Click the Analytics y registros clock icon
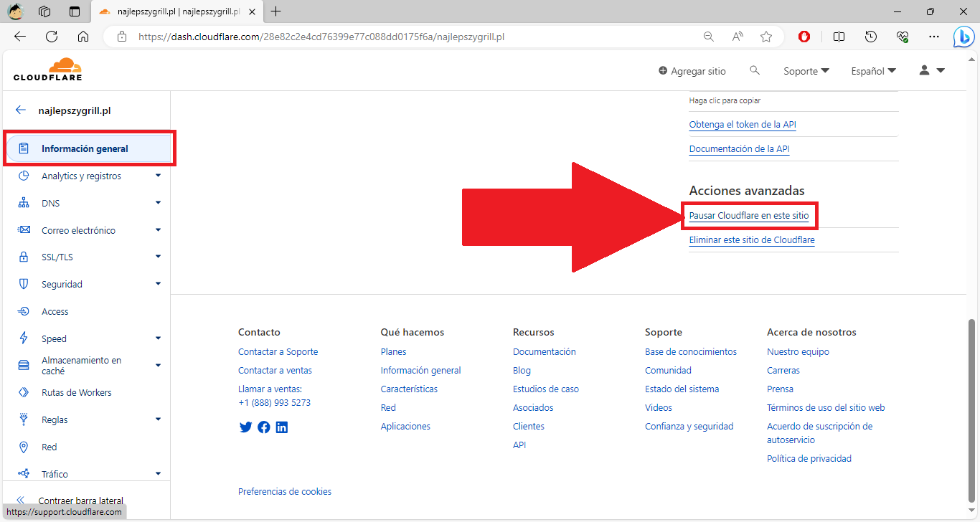Viewport: 980px width, 522px height. click(x=24, y=176)
